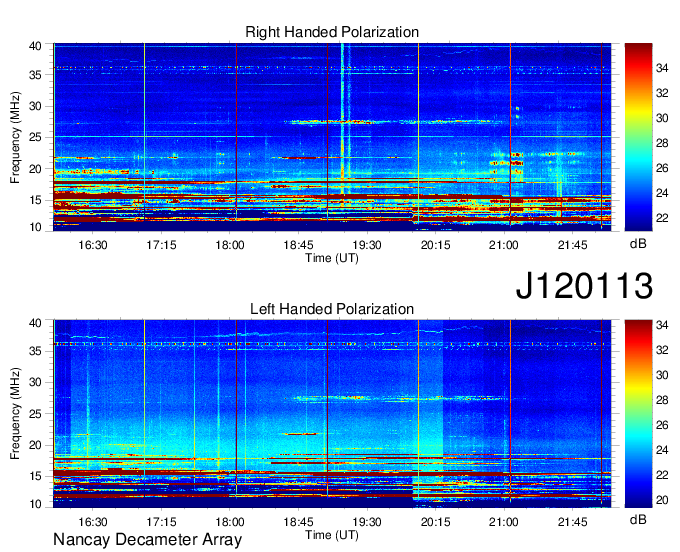Click 19:30 tick on left-handed plot
This screenshot has height=552, width=680.
[x=367, y=522]
